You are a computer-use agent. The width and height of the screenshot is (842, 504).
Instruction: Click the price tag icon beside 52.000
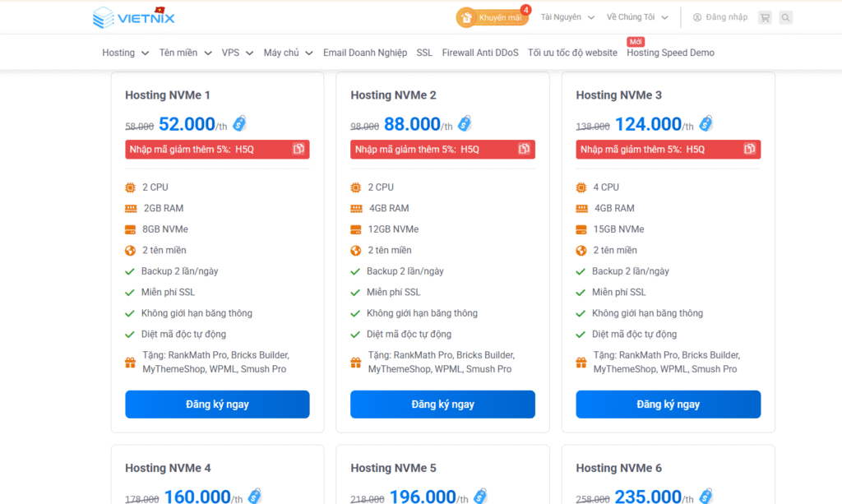239,123
